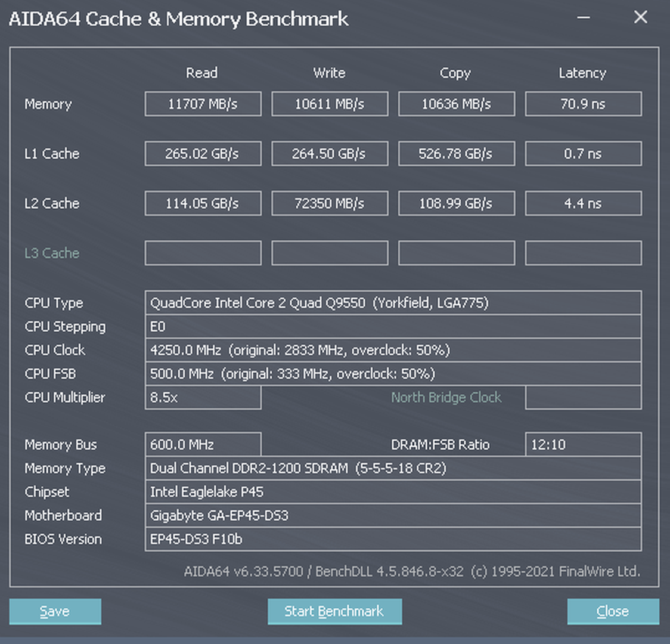Click the BIOS Version field F10b

click(x=393, y=539)
